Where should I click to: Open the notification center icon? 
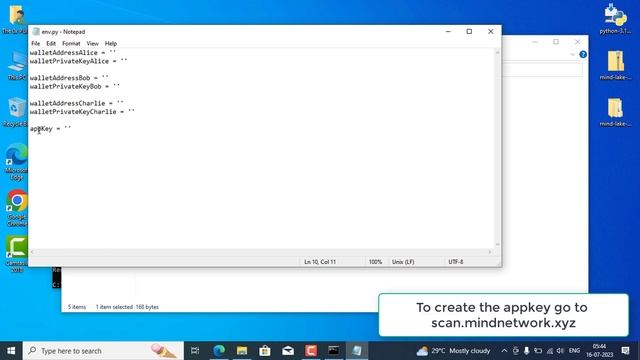point(625,351)
